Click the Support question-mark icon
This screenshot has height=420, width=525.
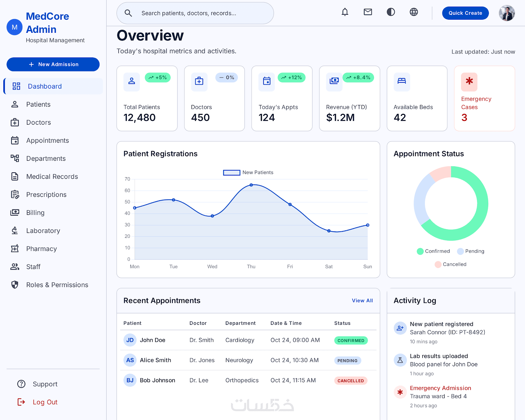click(x=21, y=384)
